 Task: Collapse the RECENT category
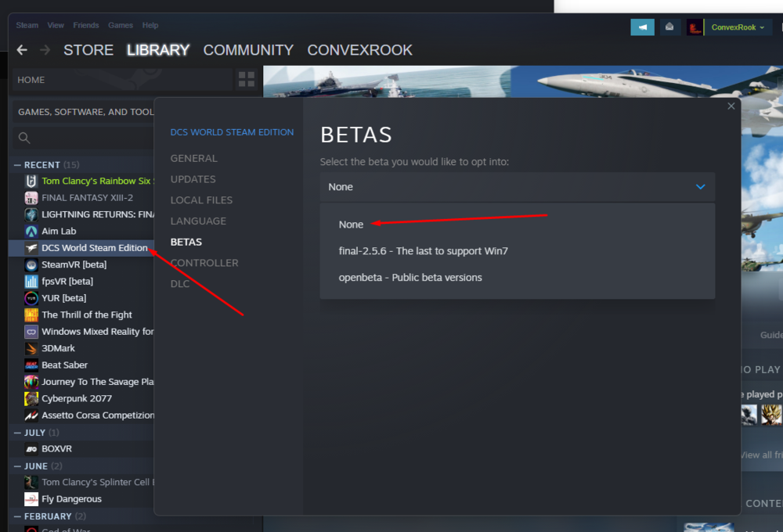pyautogui.click(x=17, y=165)
